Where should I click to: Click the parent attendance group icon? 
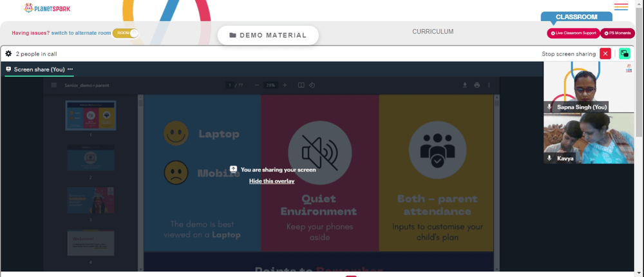click(x=438, y=149)
